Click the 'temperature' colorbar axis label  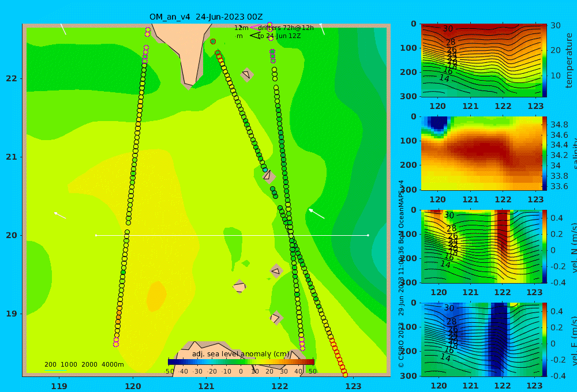[569, 61]
